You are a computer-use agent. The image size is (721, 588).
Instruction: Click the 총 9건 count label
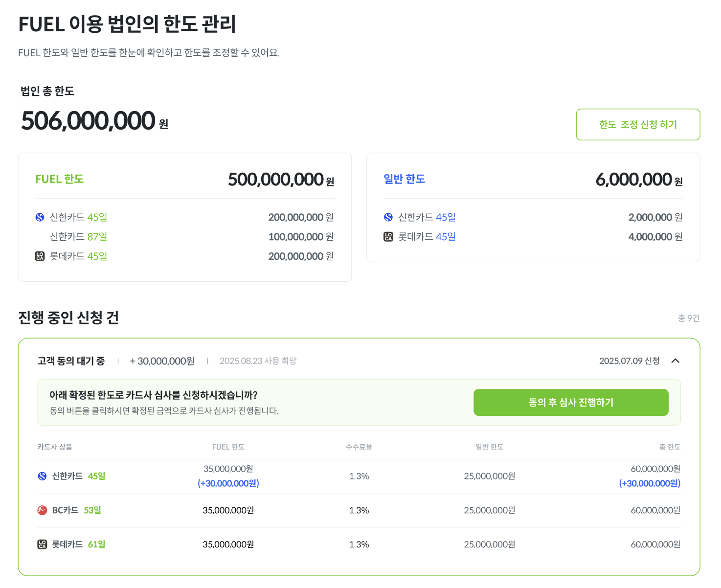689,318
